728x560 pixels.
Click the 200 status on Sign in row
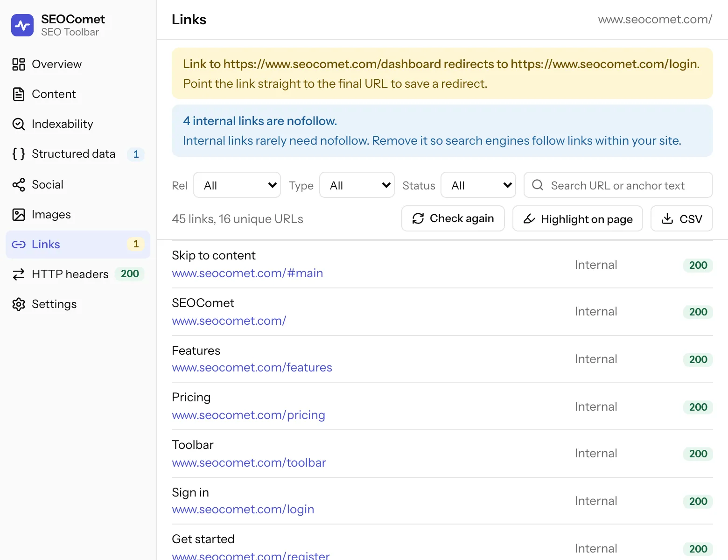tap(698, 501)
